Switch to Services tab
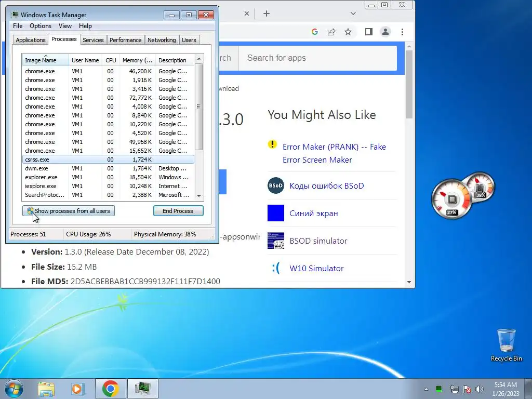The image size is (532, 399). pyautogui.click(x=93, y=39)
